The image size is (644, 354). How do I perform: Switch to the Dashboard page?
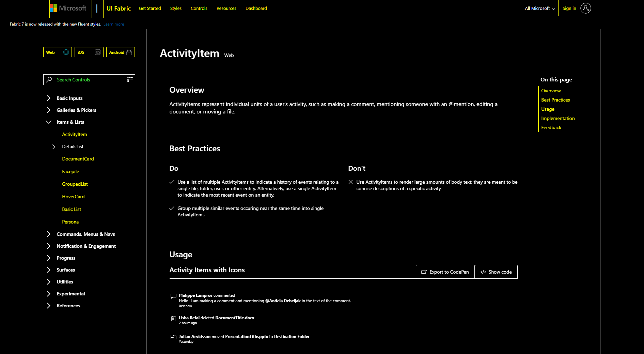256,8
